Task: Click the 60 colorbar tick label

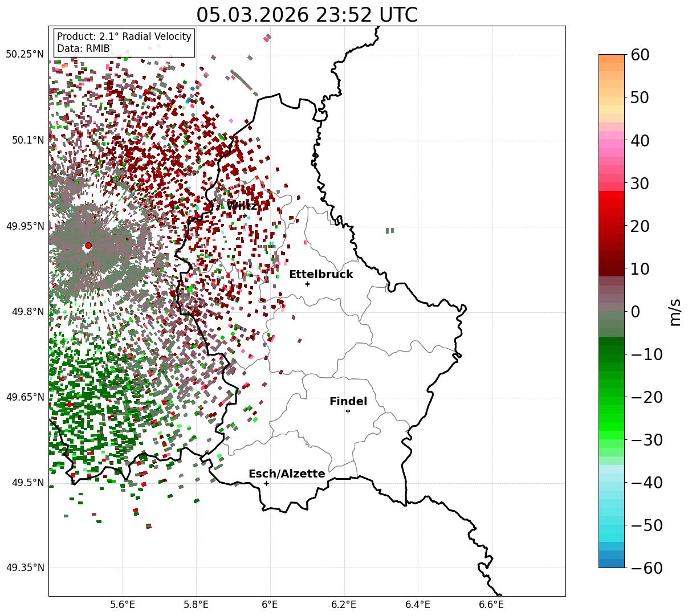Action: 640,55
